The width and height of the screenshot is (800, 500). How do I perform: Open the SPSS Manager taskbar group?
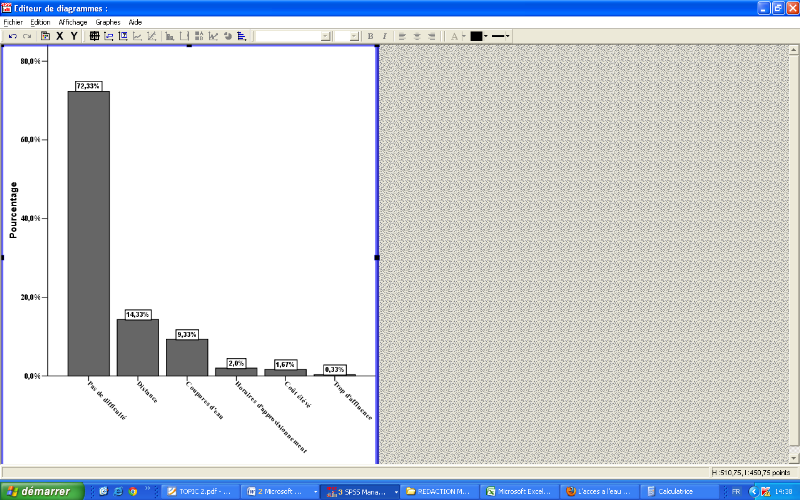pos(361,491)
